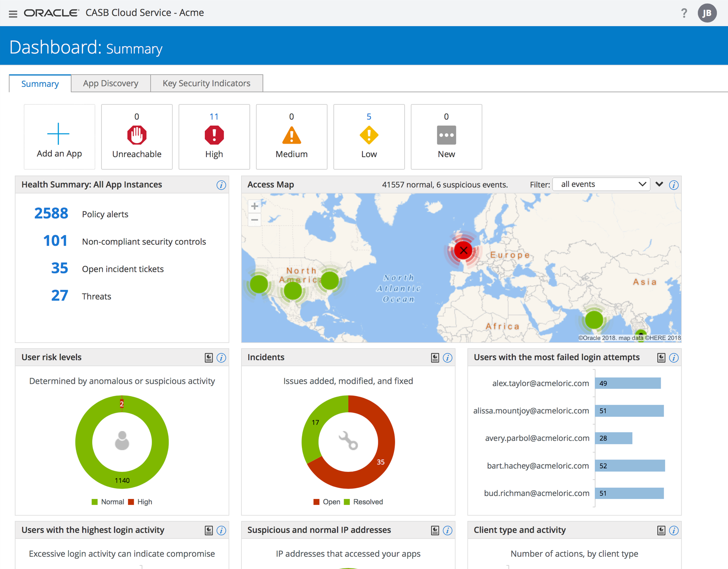Select bud.richman@acmeloric.com label

tap(537, 493)
